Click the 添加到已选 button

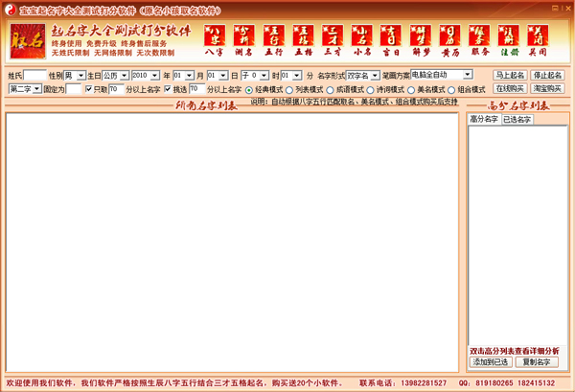490,362
